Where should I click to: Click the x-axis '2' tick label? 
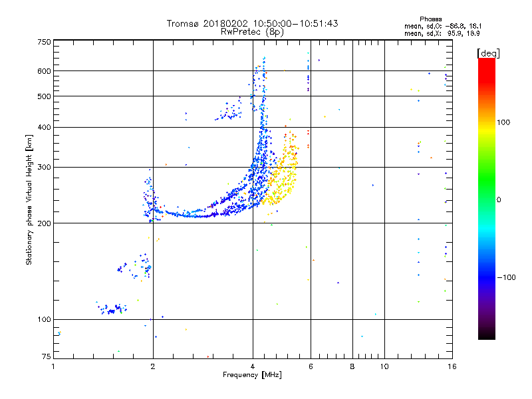153,366
